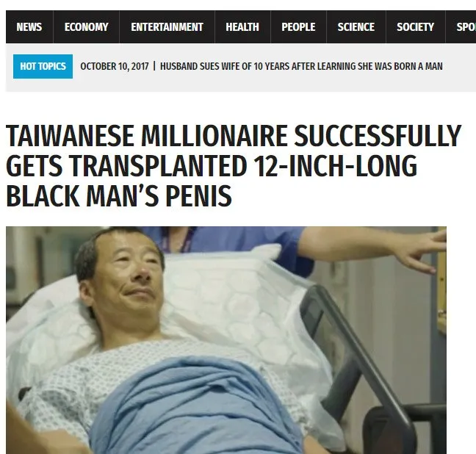Click the Taiwanese millionaire article headline
The width and height of the screenshot is (476, 454).
[x=234, y=165]
